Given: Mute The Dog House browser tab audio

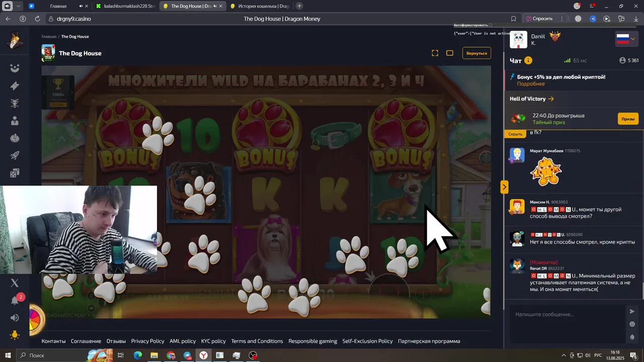Looking at the screenshot, I should [215, 6].
